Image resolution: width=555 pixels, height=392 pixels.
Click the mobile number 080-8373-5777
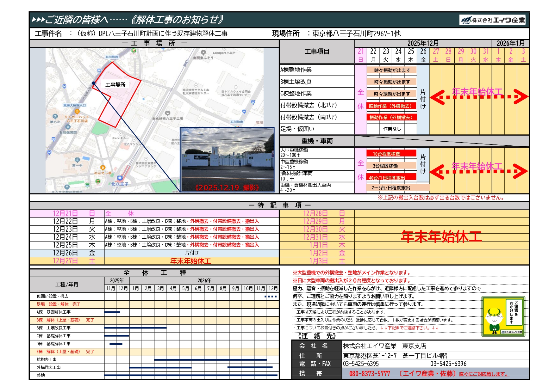pyautogui.click(x=369, y=374)
